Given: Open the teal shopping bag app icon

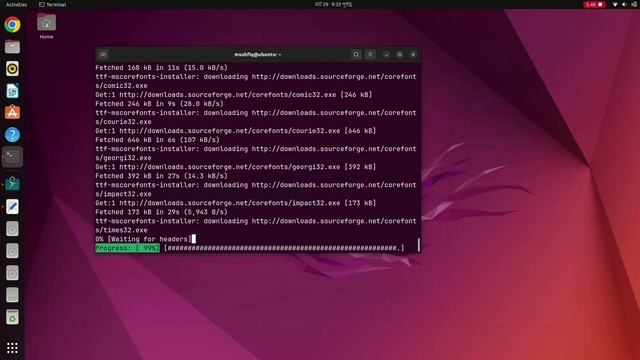Looking at the screenshot, I should [x=12, y=184].
